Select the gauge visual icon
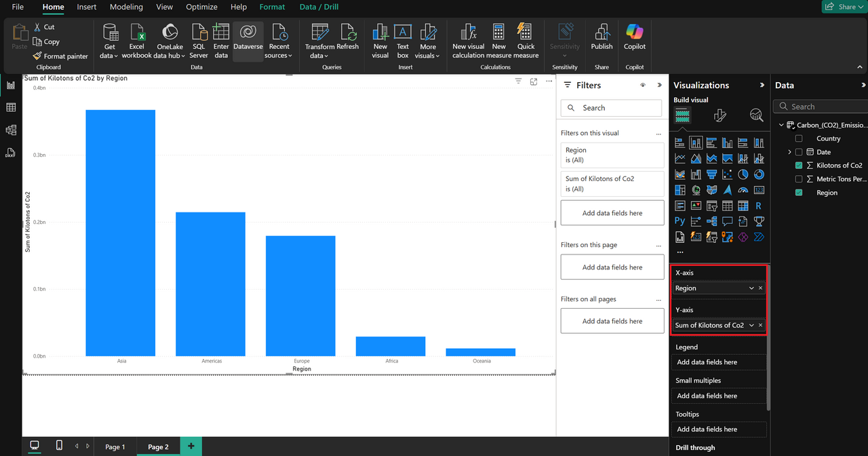 pos(743,190)
